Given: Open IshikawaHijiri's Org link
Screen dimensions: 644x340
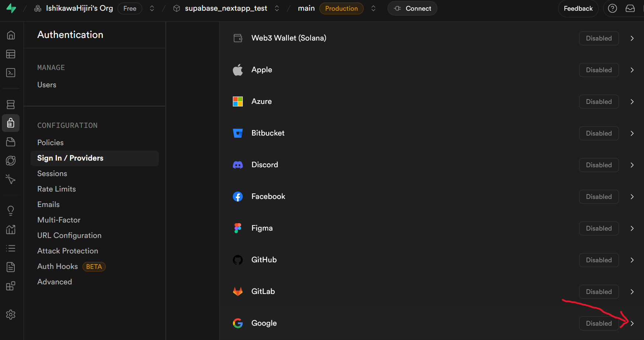Looking at the screenshot, I should (80, 8).
